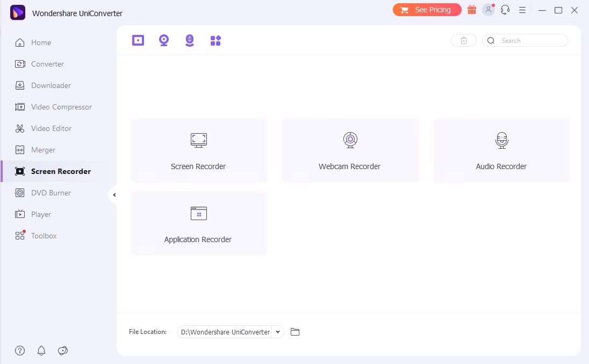The image size is (589, 364).
Task: Click the microphone audio toolbar icon
Action: [x=190, y=40]
